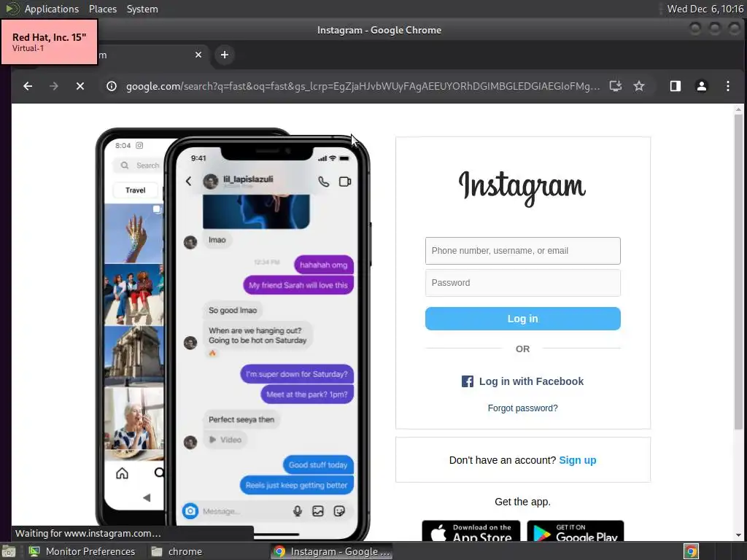Click the Facebook logo icon

pos(468,381)
